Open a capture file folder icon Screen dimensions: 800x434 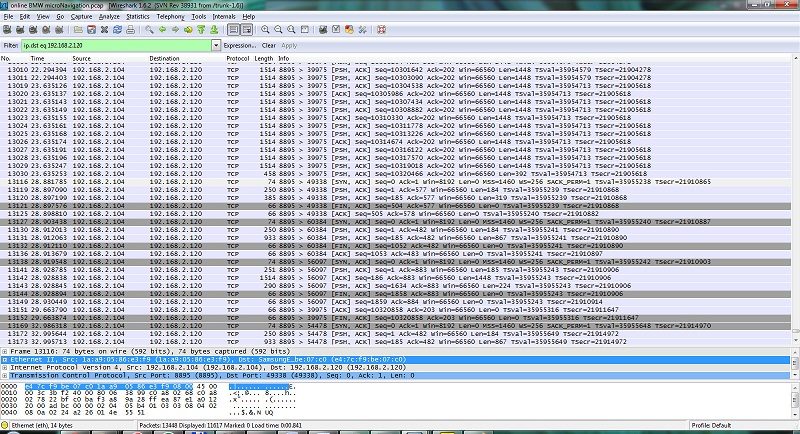tap(78, 30)
